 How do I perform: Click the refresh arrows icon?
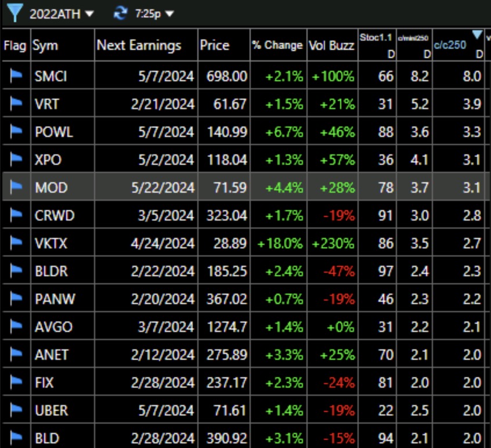(x=121, y=13)
